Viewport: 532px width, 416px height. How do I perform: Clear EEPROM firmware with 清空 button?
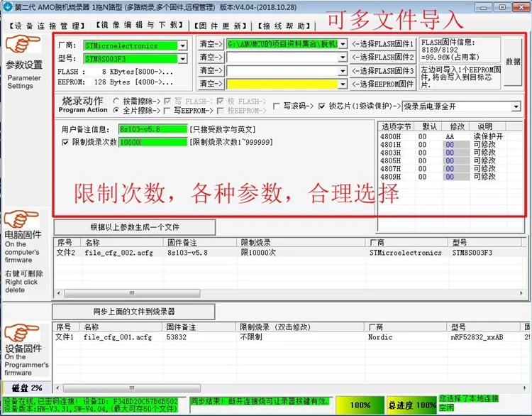click(x=211, y=84)
